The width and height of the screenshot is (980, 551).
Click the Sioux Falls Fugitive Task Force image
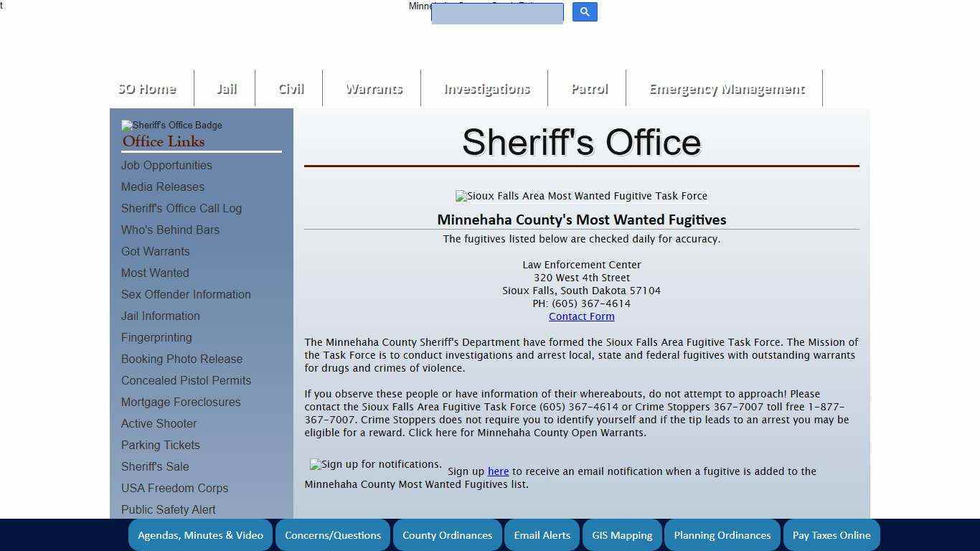click(x=581, y=195)
